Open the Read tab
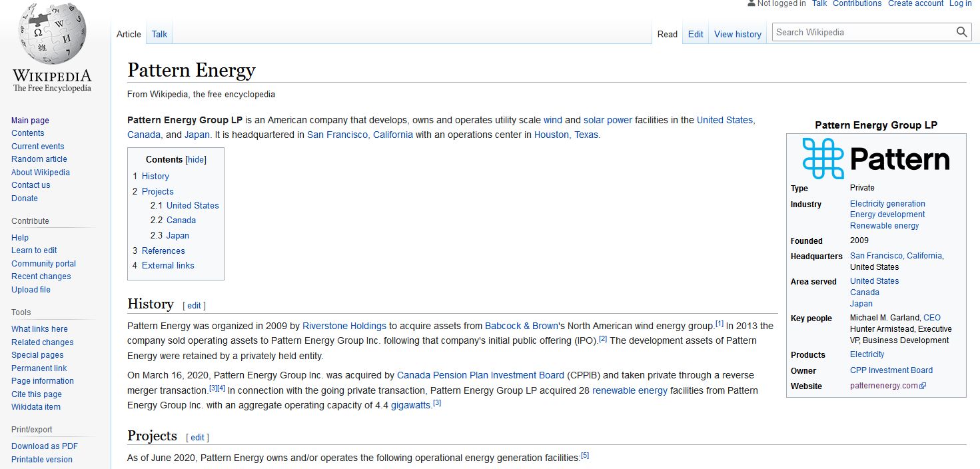The width and height of the screenshot is (980, 469). click(667, 34)
